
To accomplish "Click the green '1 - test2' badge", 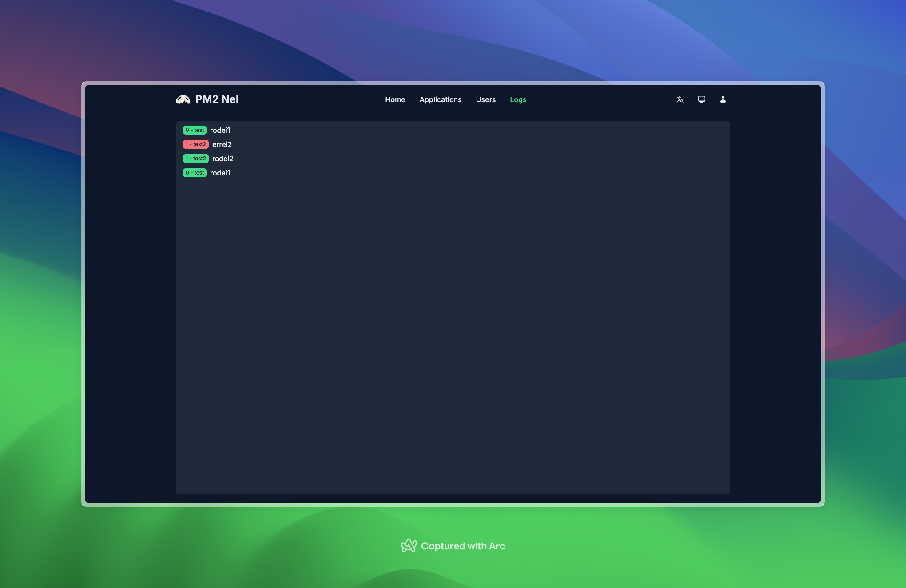I will coord(195,159).
